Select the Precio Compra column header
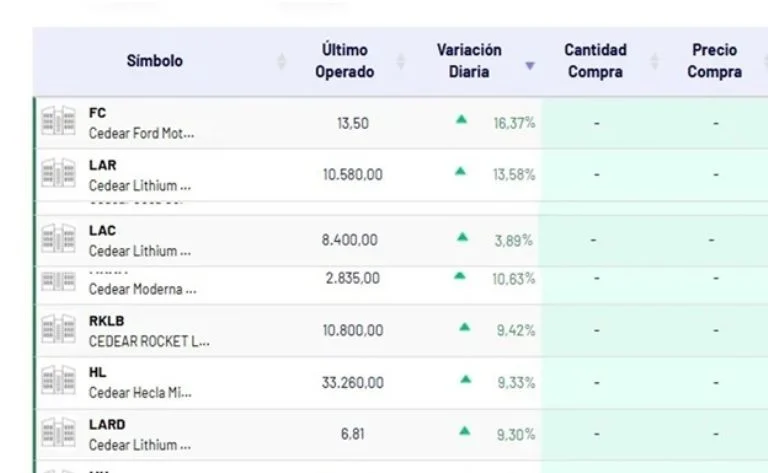This screenshot has width=768, height=473. pyautogui.click(x=714, y=61)
